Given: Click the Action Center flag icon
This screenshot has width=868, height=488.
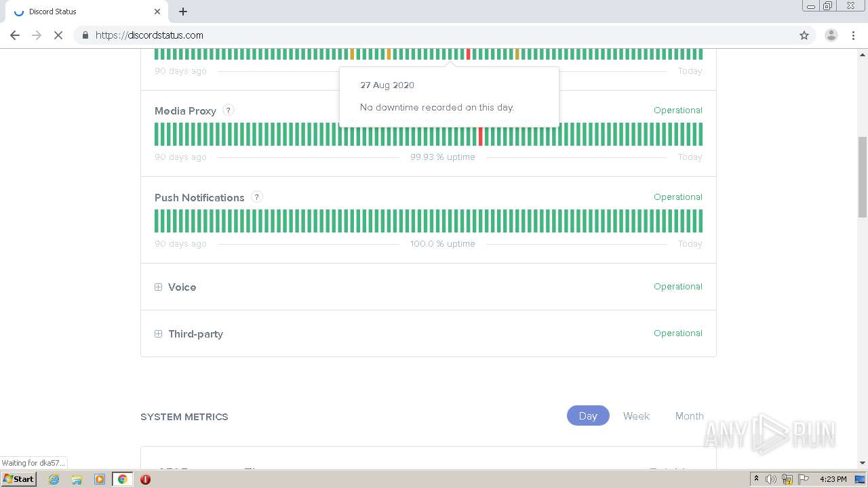Looking at the screenshot, I should [804, 479].
